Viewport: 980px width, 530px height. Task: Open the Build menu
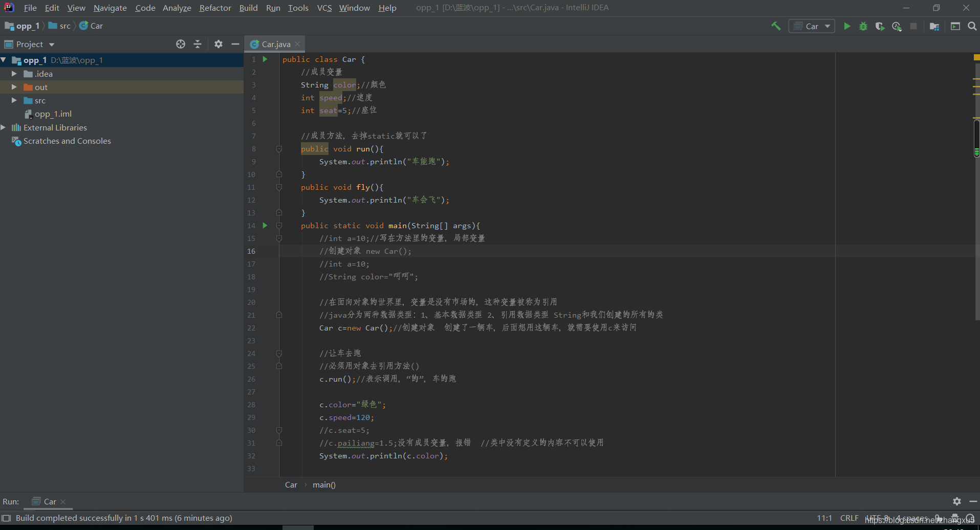[248, 8]
